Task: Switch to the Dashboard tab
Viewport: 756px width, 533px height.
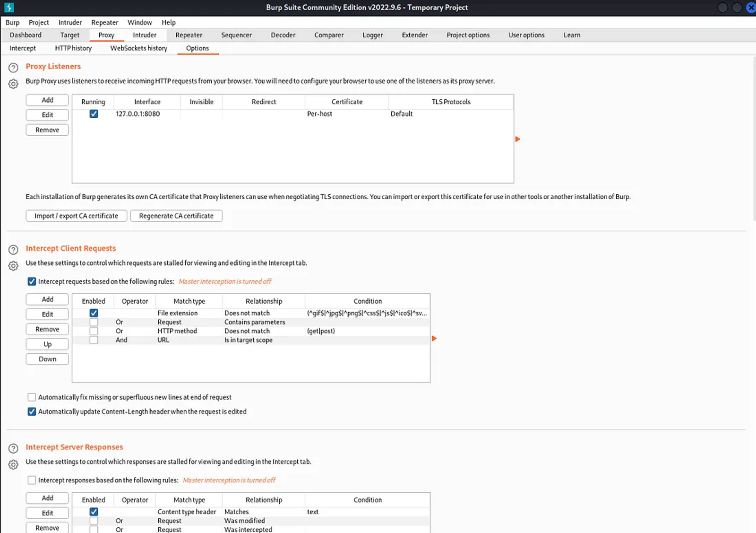Action: pos(26,35)
